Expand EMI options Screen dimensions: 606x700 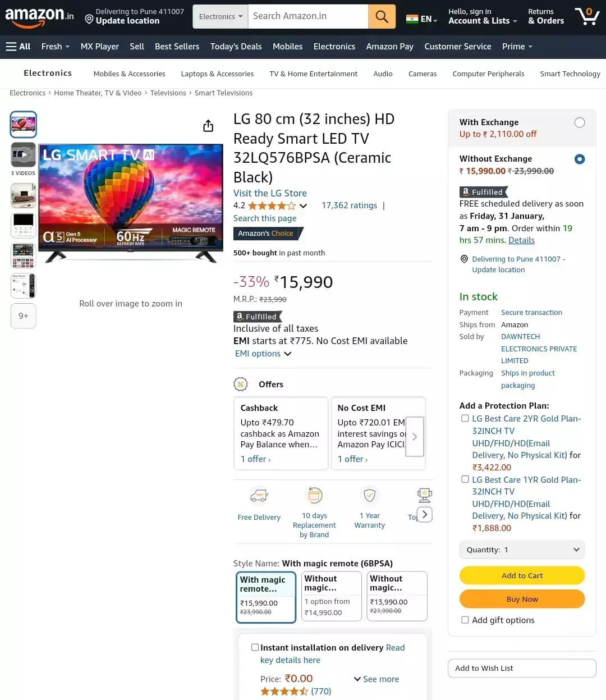pos(263,354)
